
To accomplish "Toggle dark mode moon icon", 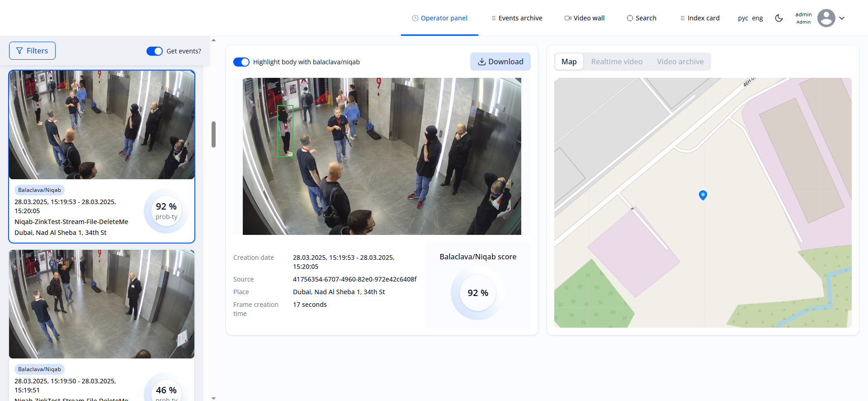I will tap(779, 18).
